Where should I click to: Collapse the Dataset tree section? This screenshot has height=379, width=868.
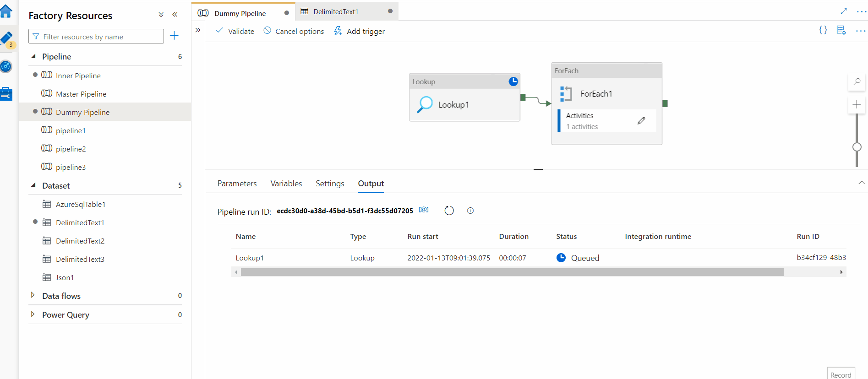tap(33, 185)
